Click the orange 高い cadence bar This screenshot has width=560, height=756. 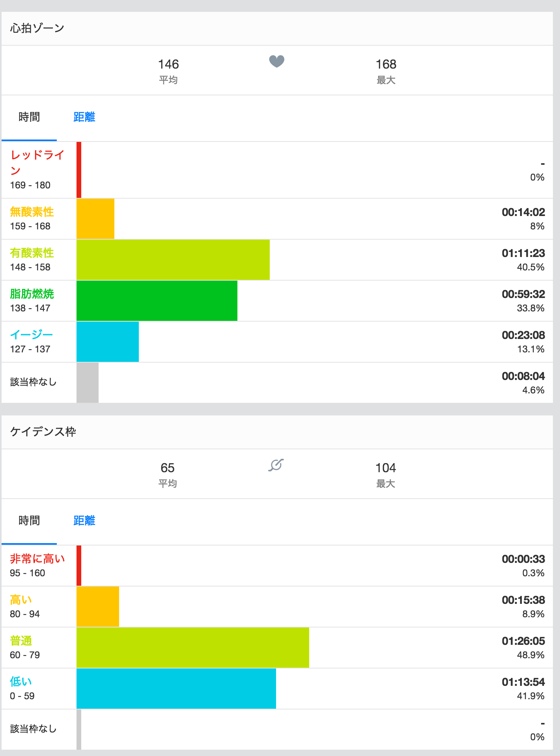[97, 607]
